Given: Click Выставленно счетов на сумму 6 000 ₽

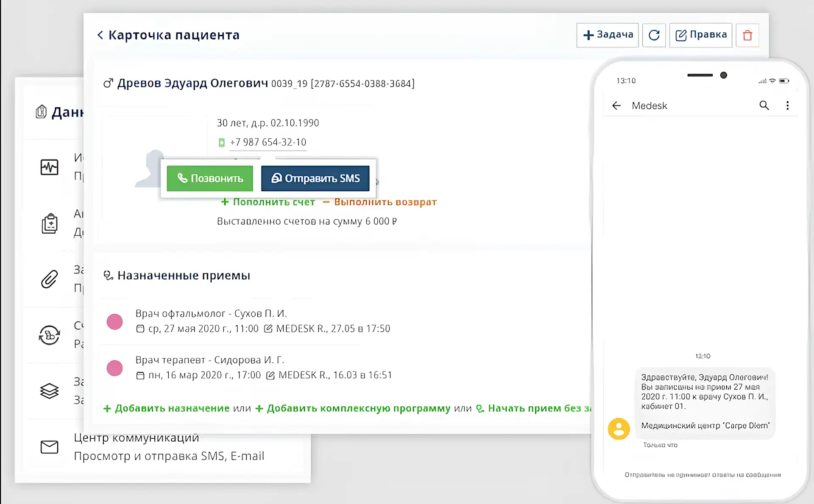Looking at the screenshot, I should 307,221.
